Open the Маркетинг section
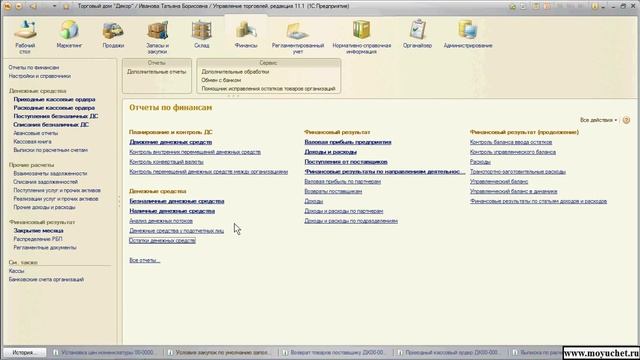640x360 pixels. 69,34
